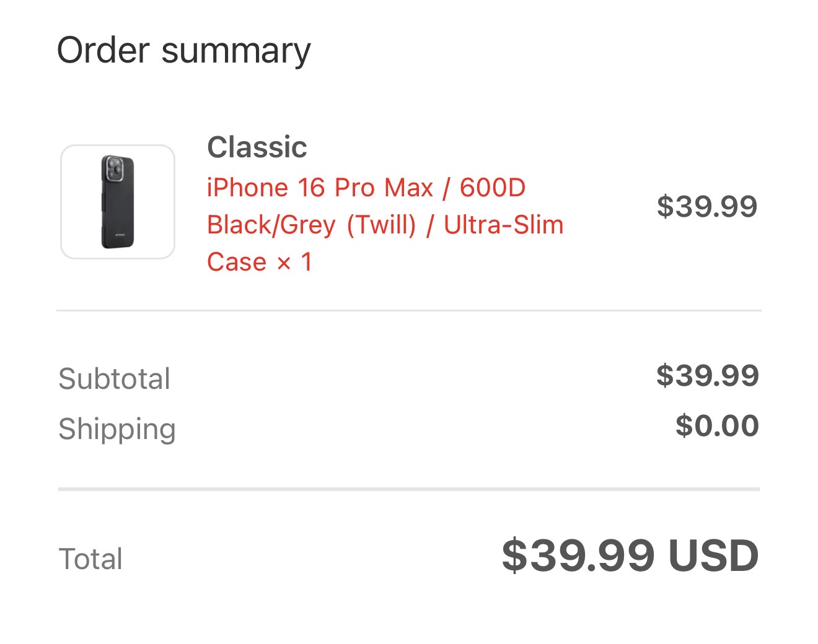Click the Order summary heading
Image resolution: width=818 pixels, height=644 pixels.
pos(183,51)
